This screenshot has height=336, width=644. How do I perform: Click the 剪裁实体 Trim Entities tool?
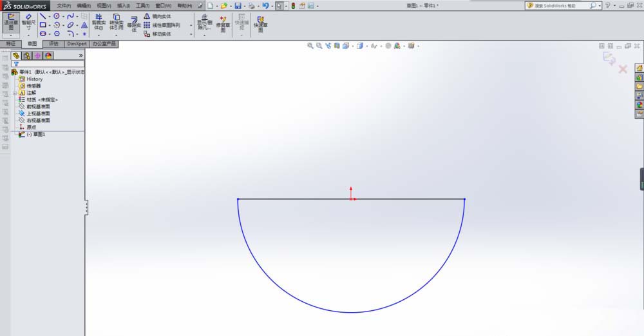[99, 23]
